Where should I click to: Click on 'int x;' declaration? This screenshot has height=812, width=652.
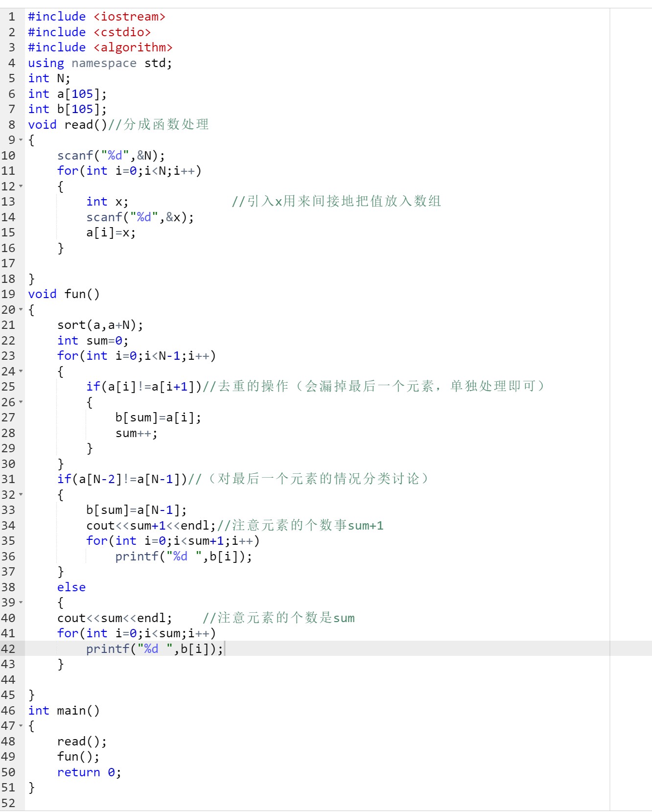click(x=107, y=202)
